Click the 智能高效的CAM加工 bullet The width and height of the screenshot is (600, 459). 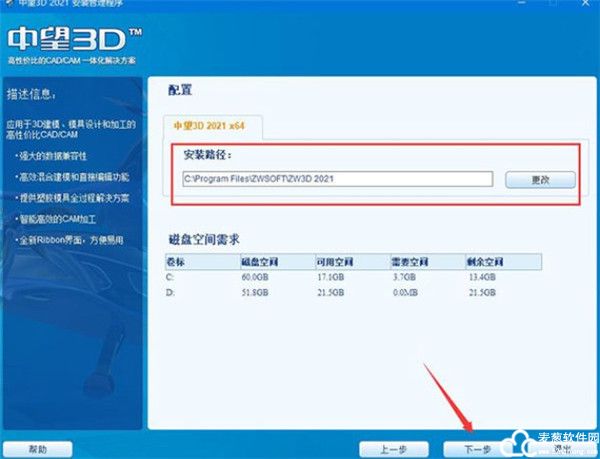(55, 219)
